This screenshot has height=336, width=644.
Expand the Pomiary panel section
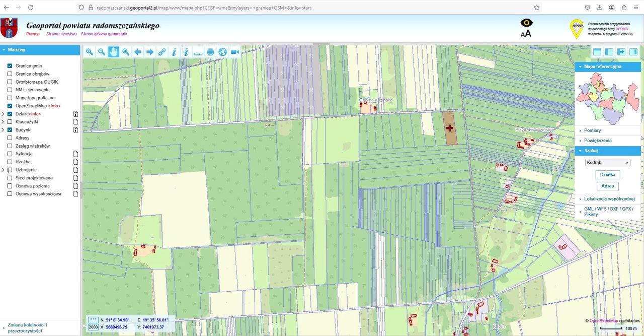click(x=592, y=130)
